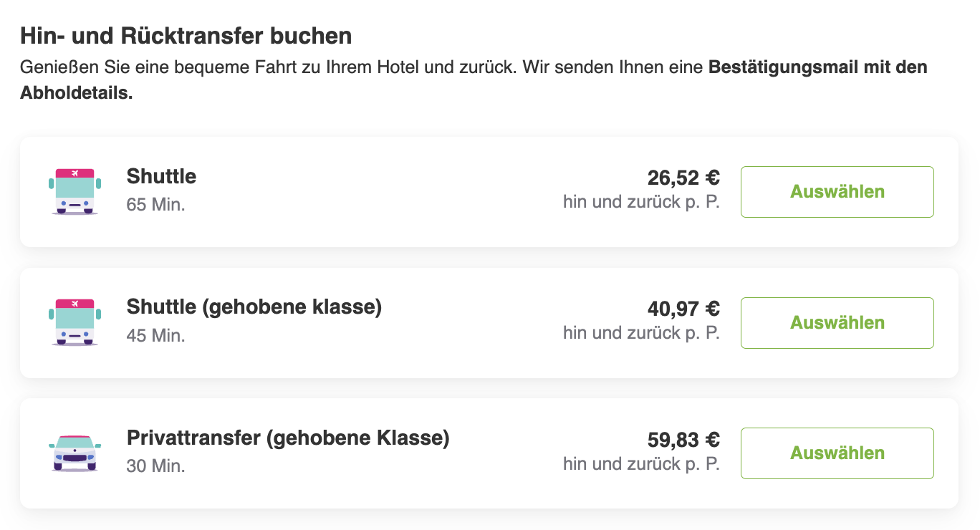Click the 59,83 € price
The image size is (980, 530).
683,439
